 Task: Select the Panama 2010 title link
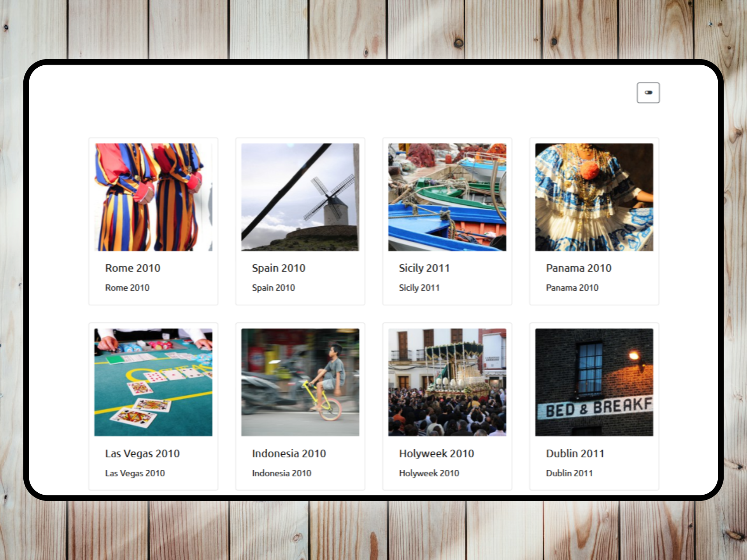[x=579, y=268]
